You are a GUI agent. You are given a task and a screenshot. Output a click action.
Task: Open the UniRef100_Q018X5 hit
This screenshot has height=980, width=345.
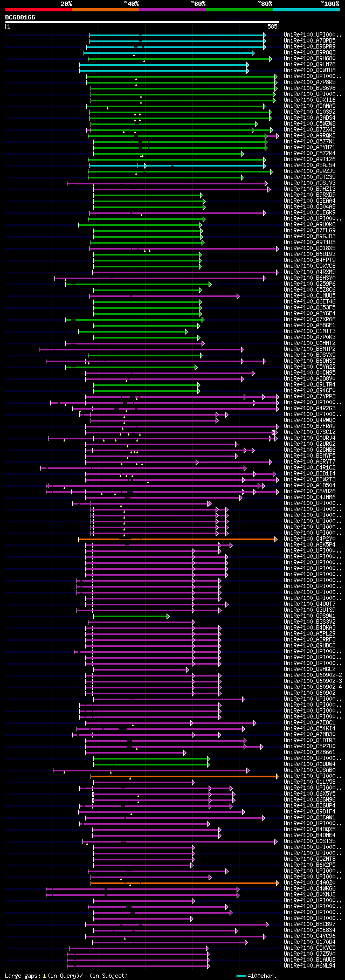click(309, 249)
